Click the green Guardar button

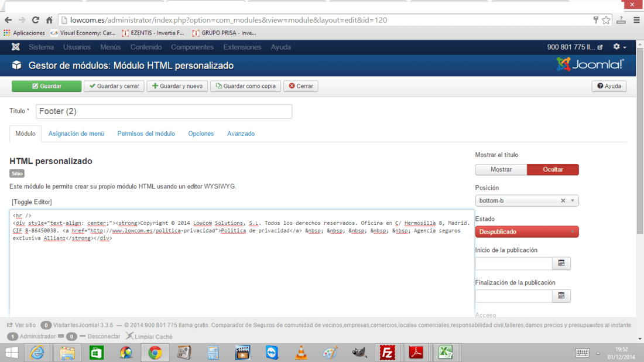click(x=46, y=86)
